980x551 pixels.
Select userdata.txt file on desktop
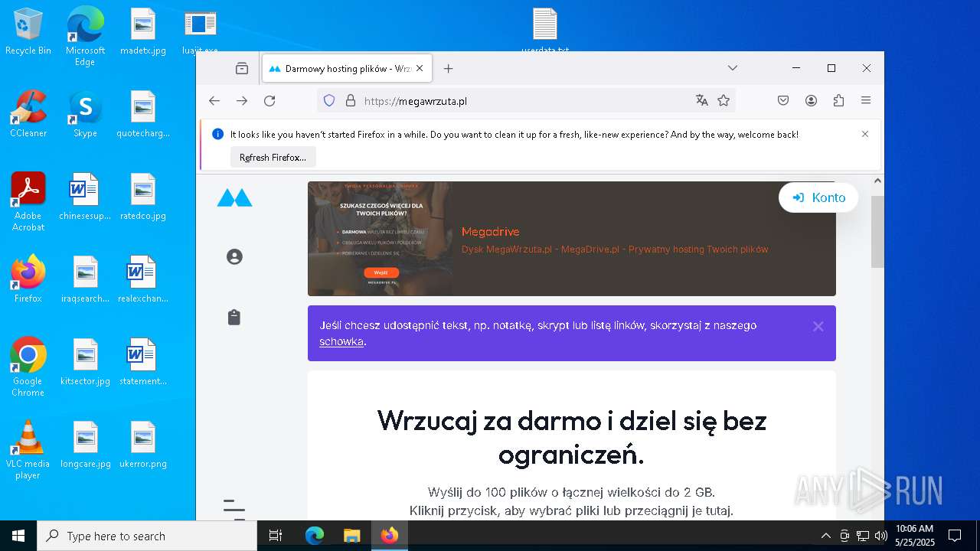tap(545, 31)
